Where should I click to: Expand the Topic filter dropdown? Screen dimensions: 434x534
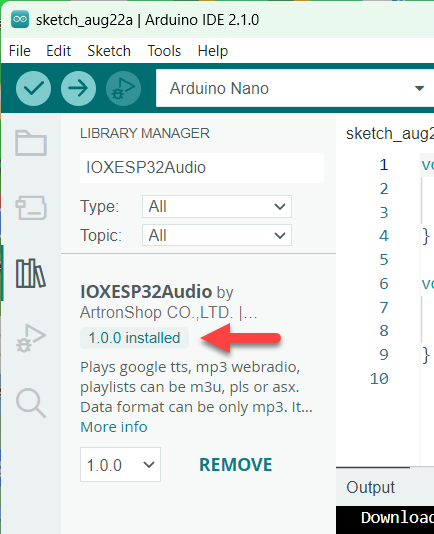[x=217, y=235]
